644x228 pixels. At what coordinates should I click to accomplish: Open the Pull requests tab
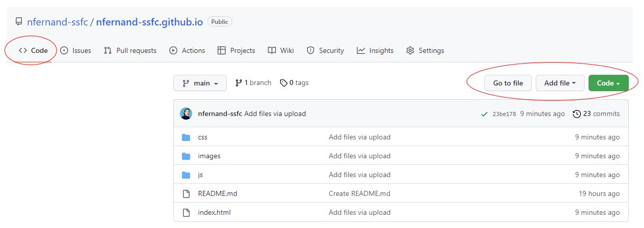[x=130, y=50]
